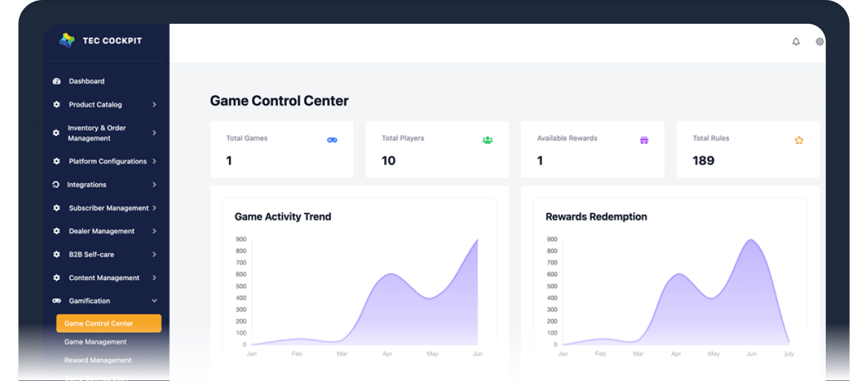Collapse the Gamification section chevron
The height and width of the screenshot is (381, 868).
(x=154, y=301)
